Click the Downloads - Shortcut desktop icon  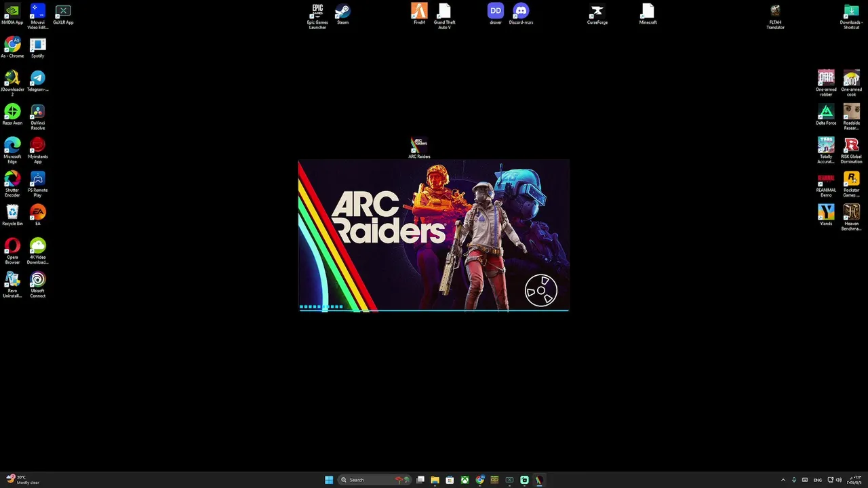tap(851, 16)
